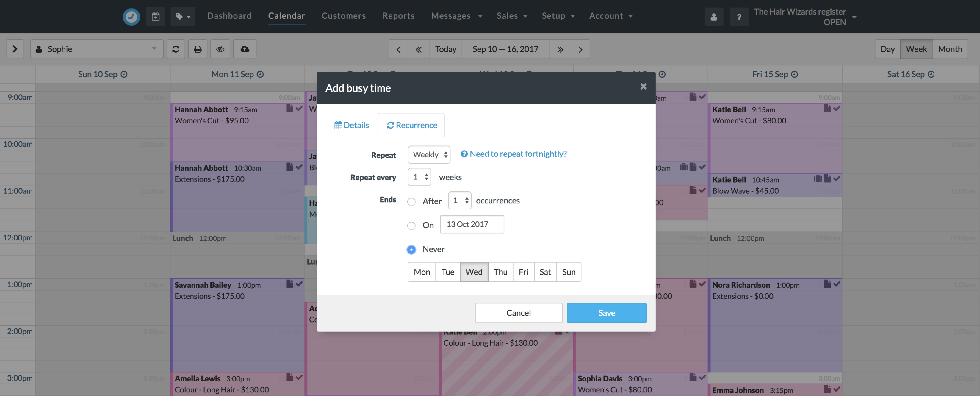Image resolution: width=980 pixels, height=396 pixels.
Task: Select the Never ends radio button
Action: 411,250
